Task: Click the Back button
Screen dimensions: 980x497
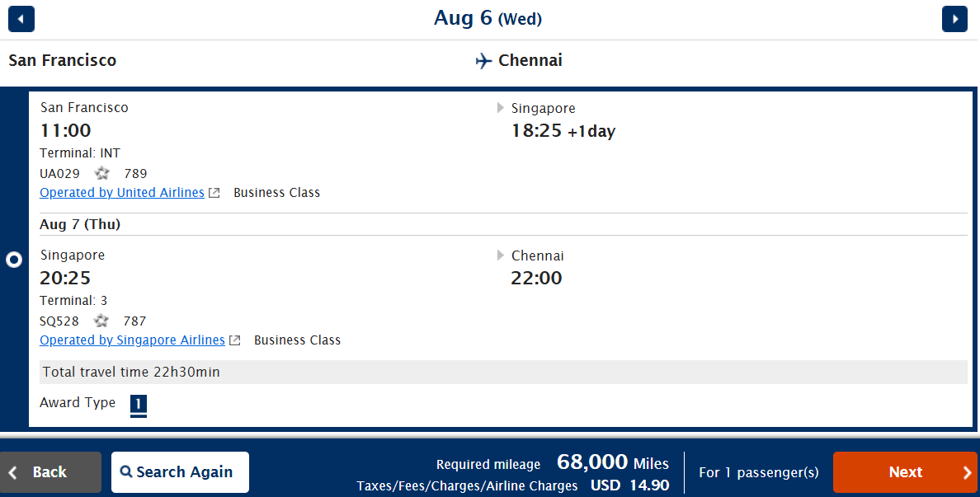Action: 50,472
